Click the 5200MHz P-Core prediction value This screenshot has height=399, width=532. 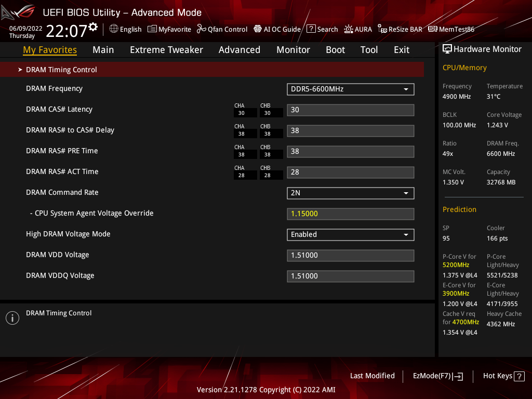[456, 265]
